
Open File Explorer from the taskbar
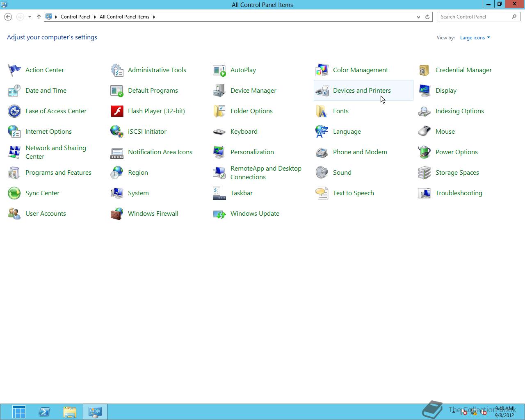tap(70, 412)
